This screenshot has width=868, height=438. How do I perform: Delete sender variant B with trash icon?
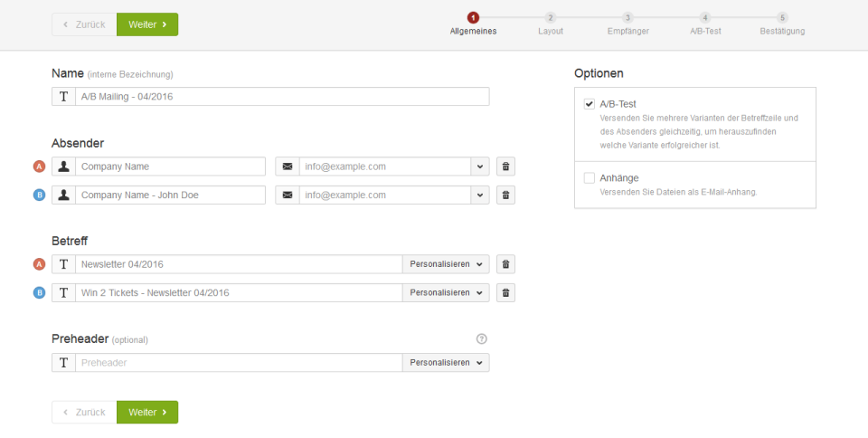pyautogui.click(x=505, y=195)
